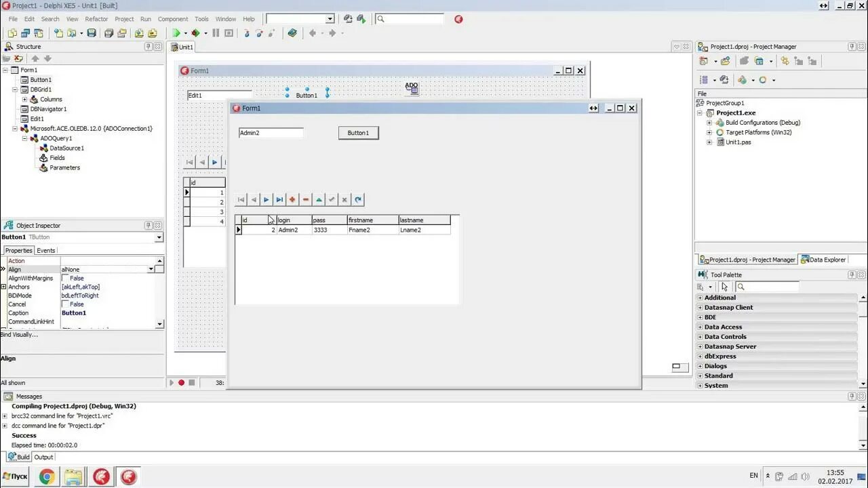Click the Lname2 cell in the grid
Viewport: 868px width, 488px height.
[x=424, y=230]
